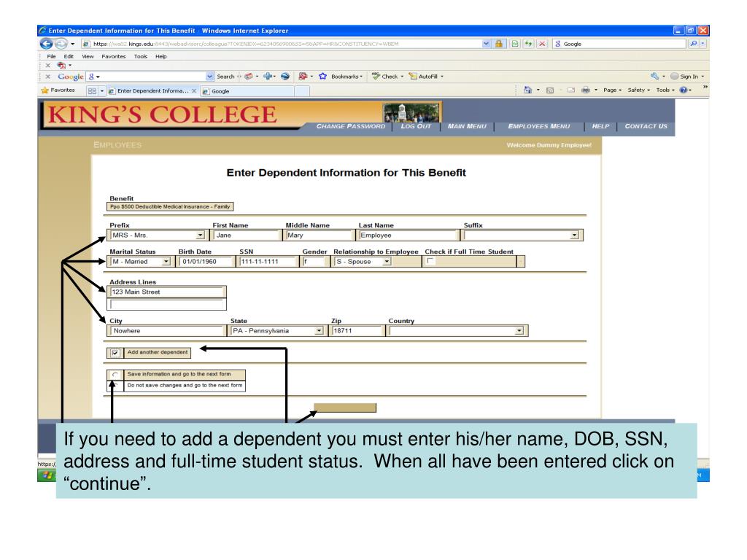The height and width of the screenshot is (560, 747).
Task: Click the Stop loading X icon
Action: point(542,44)
